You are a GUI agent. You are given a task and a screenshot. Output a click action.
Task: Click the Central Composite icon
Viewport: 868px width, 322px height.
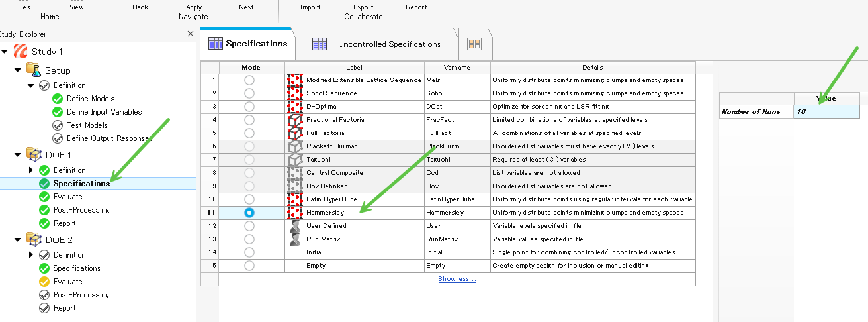click(295, 173)
